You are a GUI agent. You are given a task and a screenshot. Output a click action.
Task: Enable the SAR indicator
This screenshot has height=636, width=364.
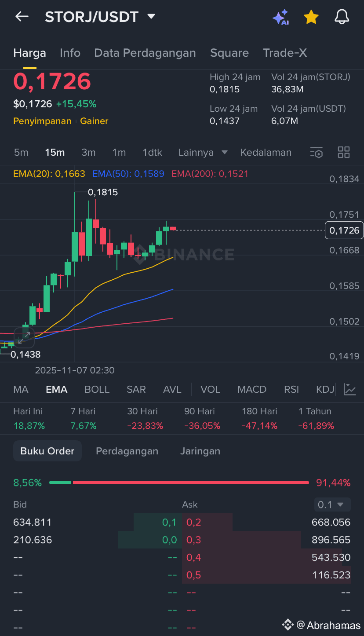pos(136,389)
